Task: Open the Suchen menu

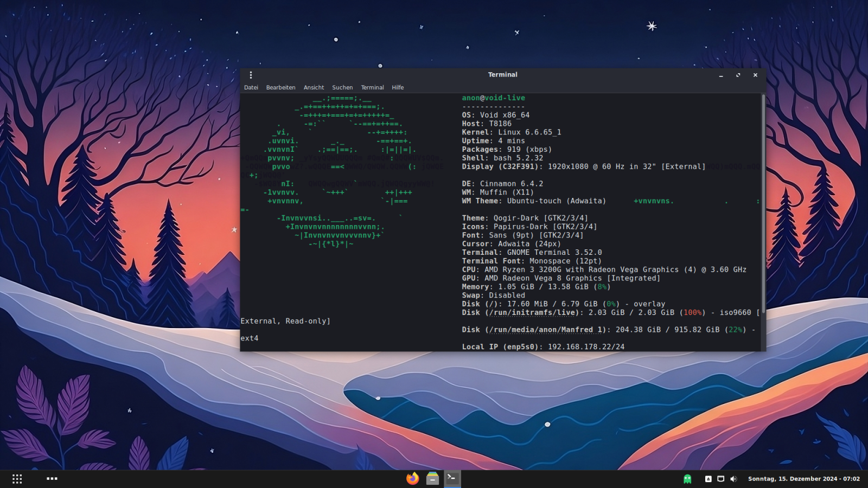Action: [x=342, y=87]
